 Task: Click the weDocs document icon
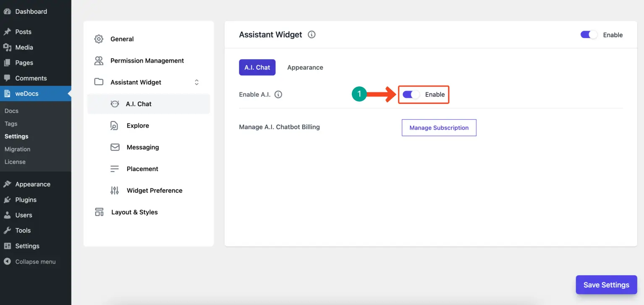coord(7,94)
